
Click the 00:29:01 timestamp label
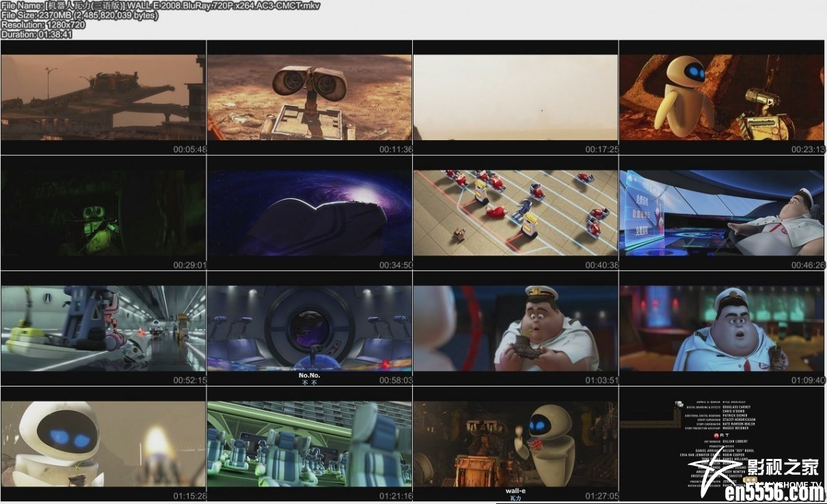coord(189,264)
